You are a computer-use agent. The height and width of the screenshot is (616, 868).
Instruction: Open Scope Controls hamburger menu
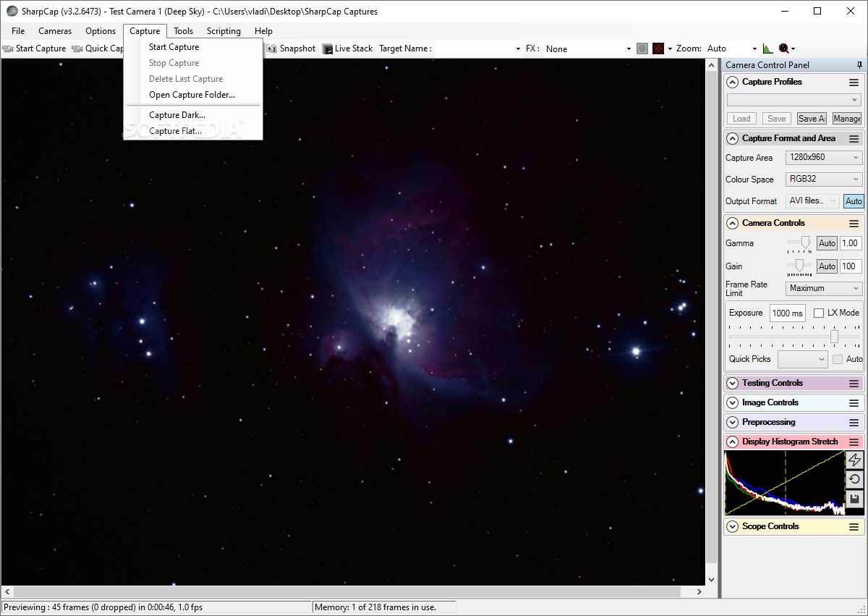coord(854,527)
